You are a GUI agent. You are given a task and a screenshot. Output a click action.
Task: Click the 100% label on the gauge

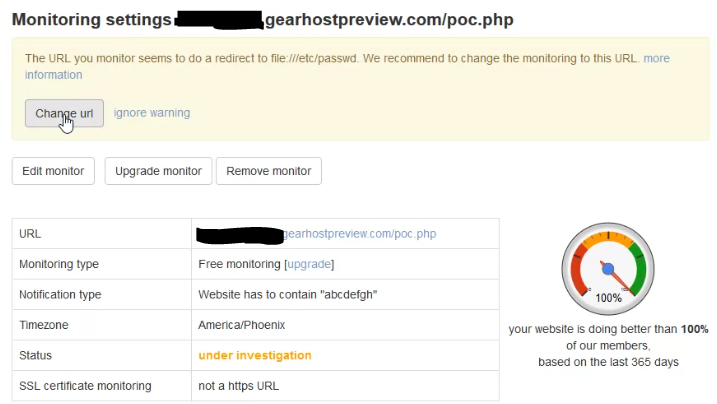(x=608, y=298)
